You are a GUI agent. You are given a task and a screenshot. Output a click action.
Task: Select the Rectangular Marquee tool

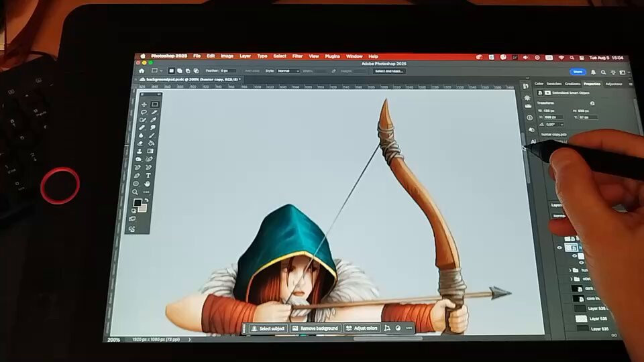pos(154,105)
